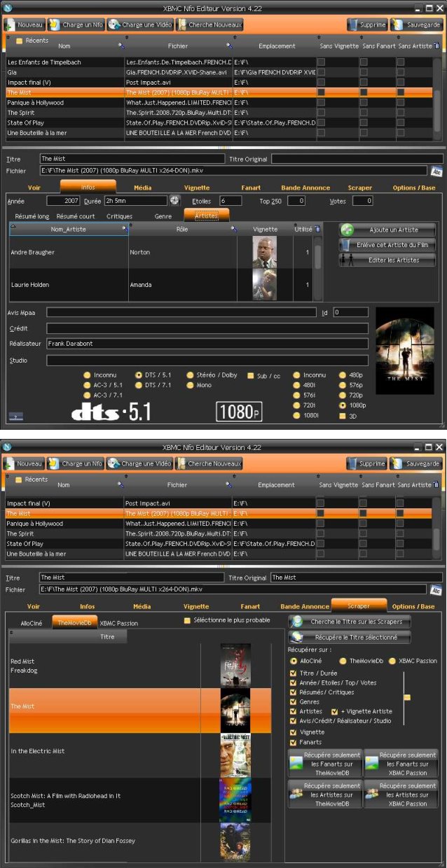Click the clock icon next to Durée

click(174, 201)
